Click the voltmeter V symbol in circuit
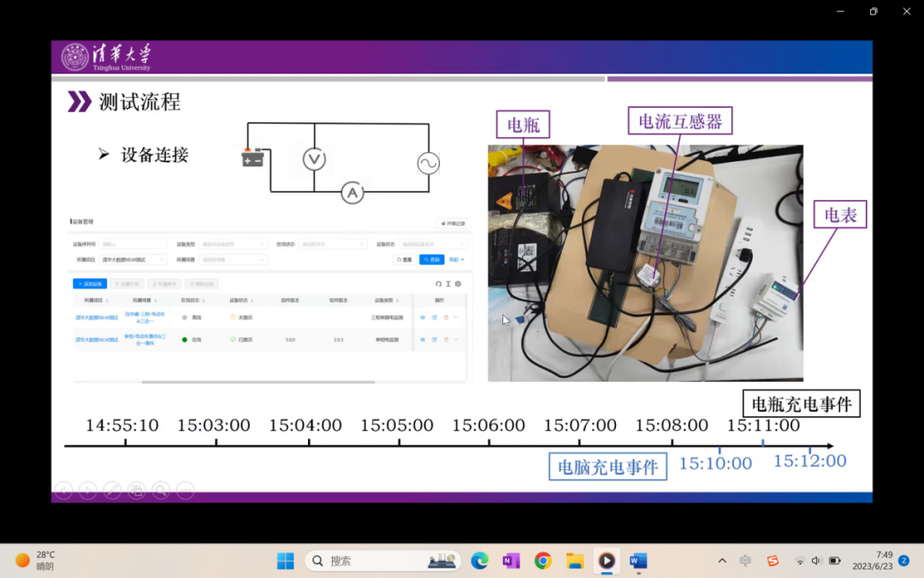The image size is (924, 578). click(x=314, y=159)
